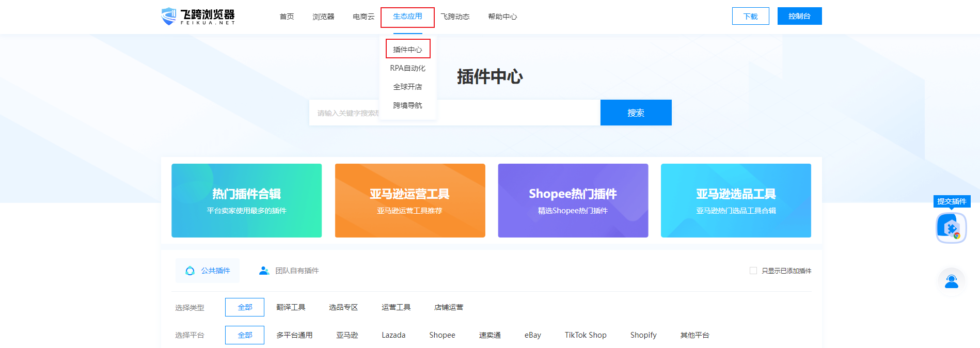Click the Feikua browser logo
The height and width of the screenshot is (348, 980).
pos(198,17)
